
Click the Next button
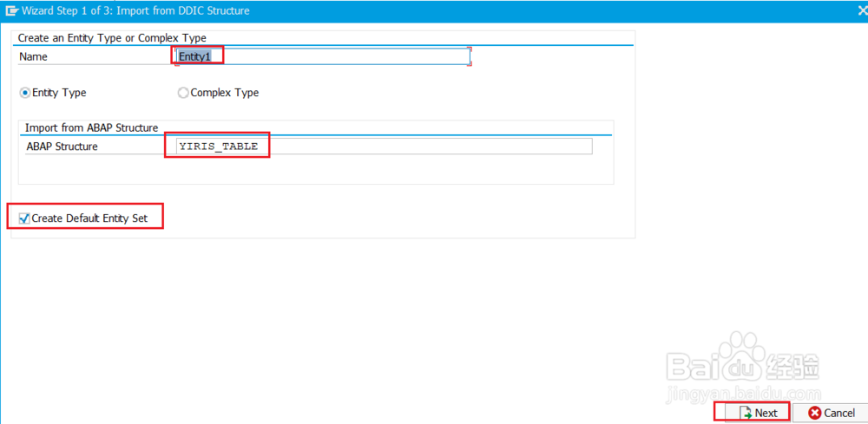point(759,413)
